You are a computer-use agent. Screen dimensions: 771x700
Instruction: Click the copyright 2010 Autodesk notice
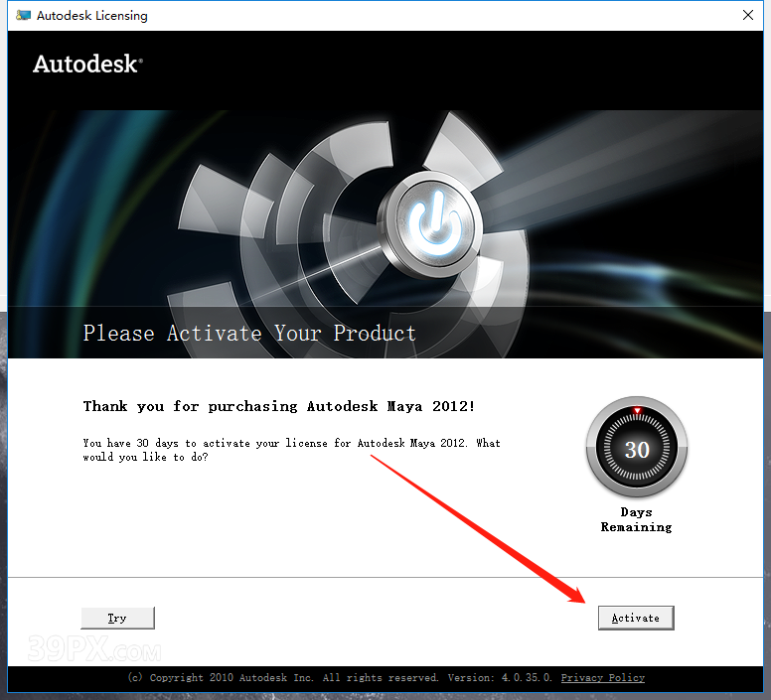283,677
